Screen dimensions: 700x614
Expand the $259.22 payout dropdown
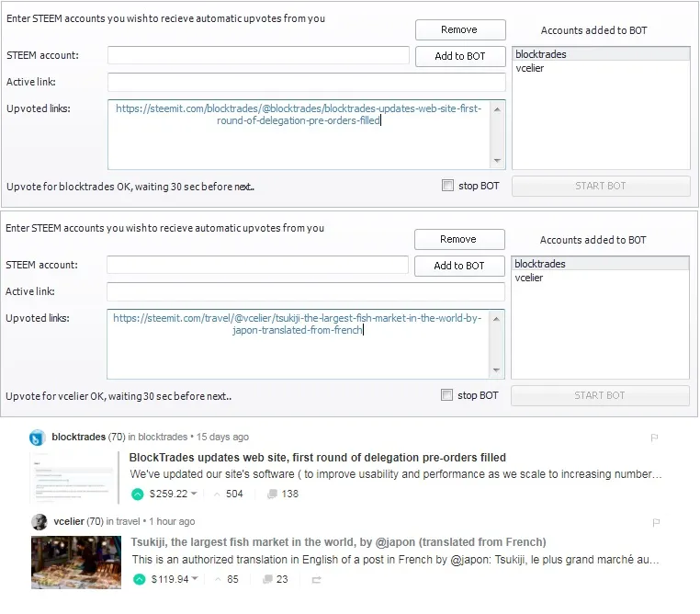coord(194,494)
